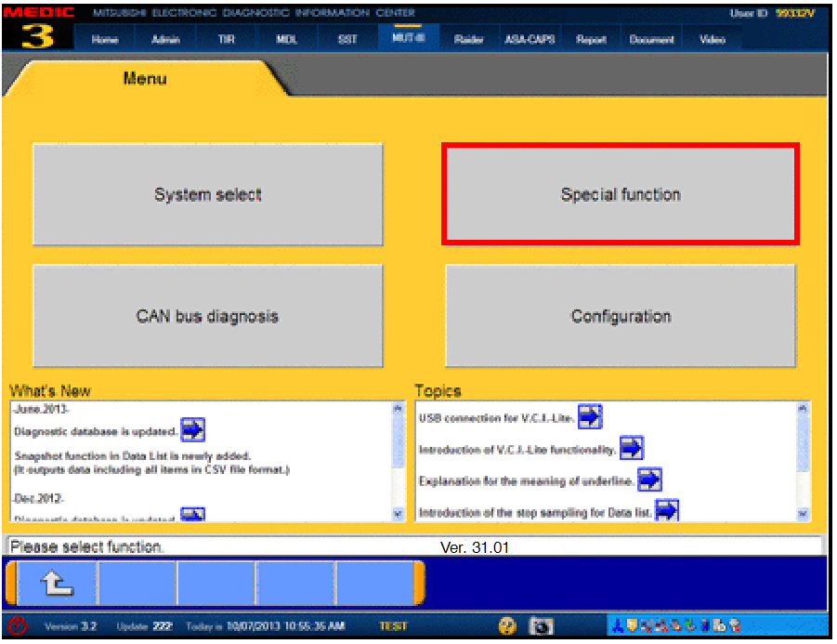Viewport: 837px width, 644px height.
Task: Click the back arrow button in bottom toolbar
Action: [x=58, y=584]
